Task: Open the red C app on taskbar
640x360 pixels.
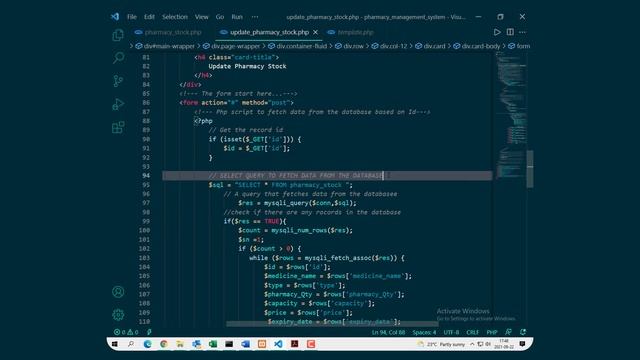Action: pyautogui.click(x=311, y=344)
